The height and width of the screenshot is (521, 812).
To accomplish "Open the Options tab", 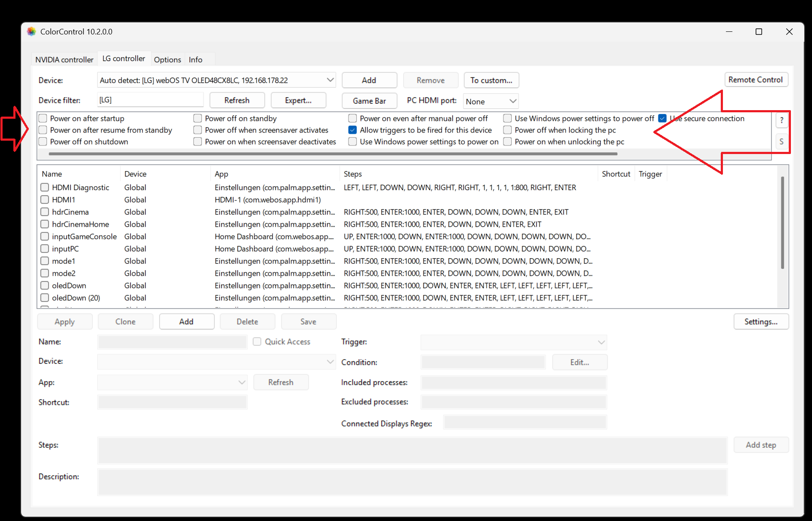I will click(x=167, y=59).
